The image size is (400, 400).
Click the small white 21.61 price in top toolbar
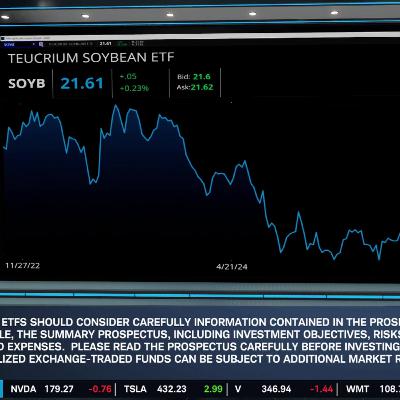(x=105, y=43)
